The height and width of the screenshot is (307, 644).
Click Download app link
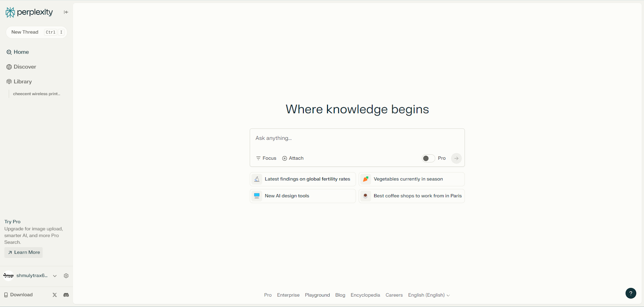[19, 295]
